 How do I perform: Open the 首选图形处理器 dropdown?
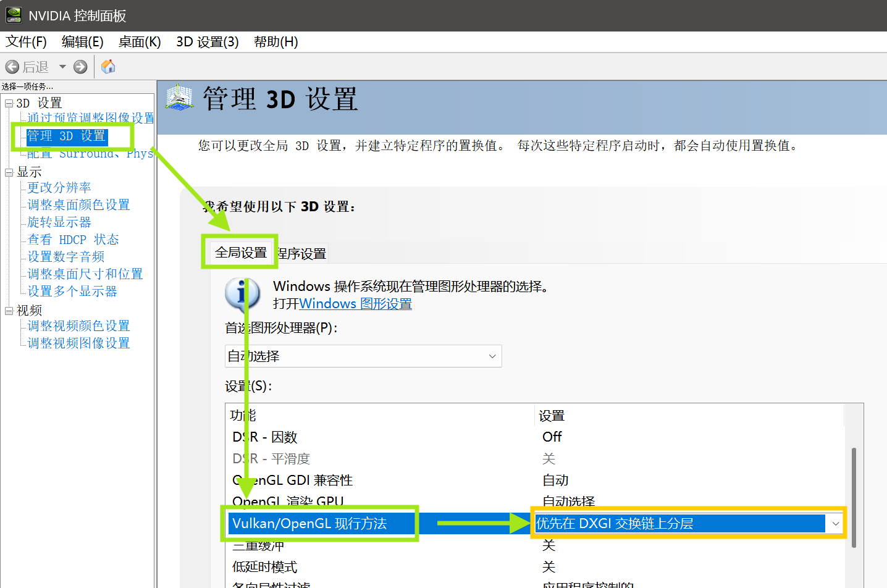point(363,356)
